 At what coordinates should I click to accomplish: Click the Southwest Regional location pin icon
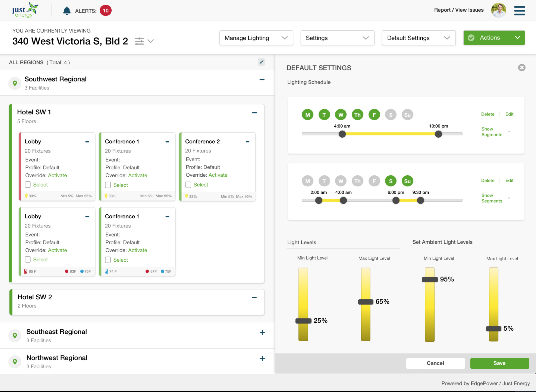15,83
